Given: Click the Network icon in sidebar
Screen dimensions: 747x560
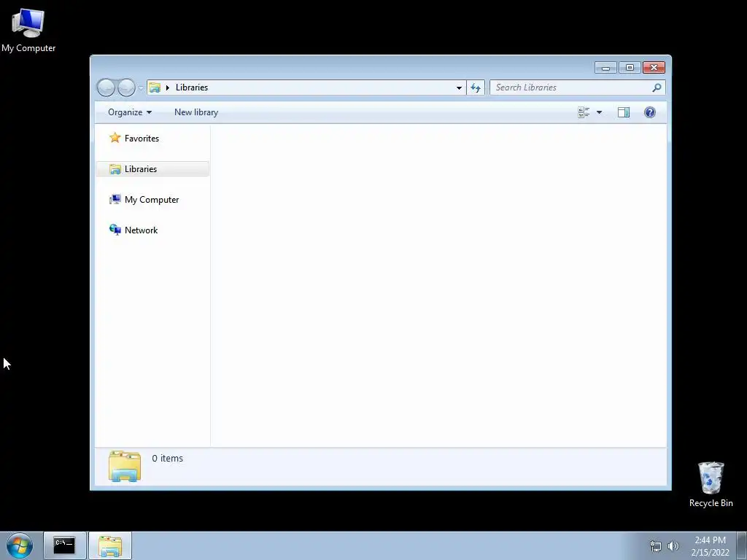Looking at the screenshot, I should click(115, 230).
